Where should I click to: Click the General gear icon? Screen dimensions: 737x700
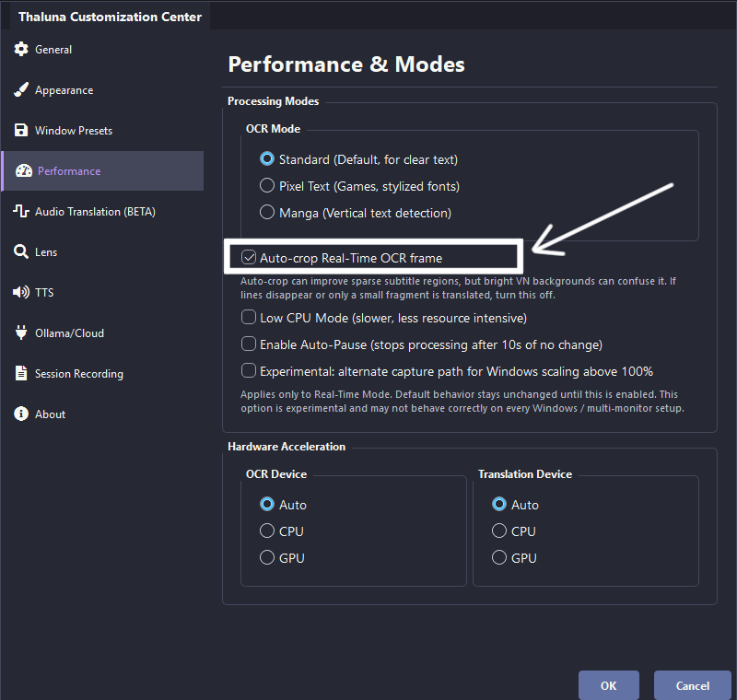click(x=21, y=49)
